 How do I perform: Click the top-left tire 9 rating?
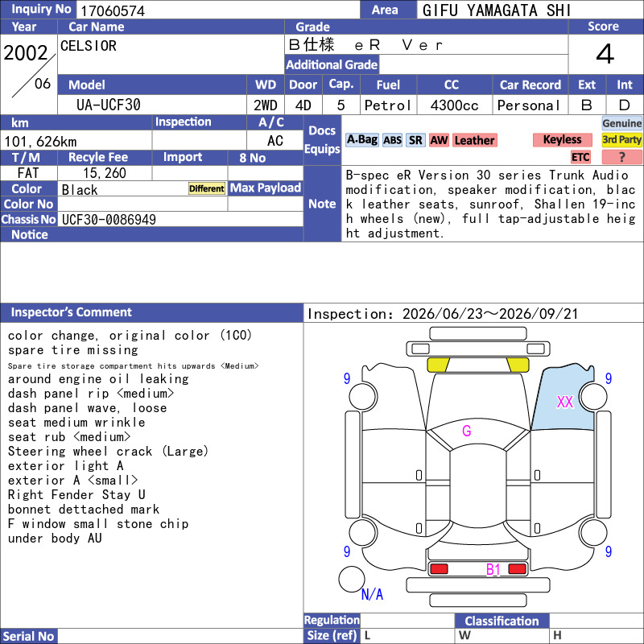point(347,378)
